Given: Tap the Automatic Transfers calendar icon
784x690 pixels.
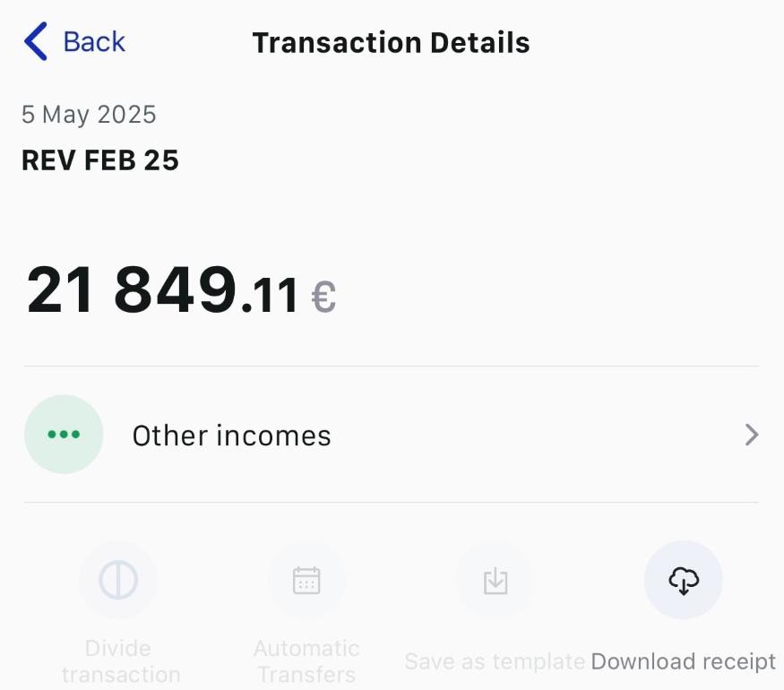Looking at the screenshot, I should point(306,581).
